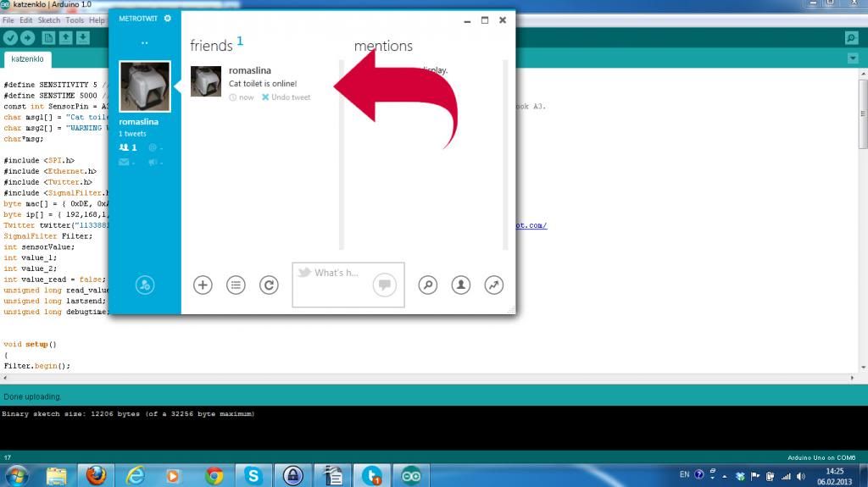This screenshot has width=868, height=487.
Task: Click the send tweet speech bubble button
Action: click(385, 285)
